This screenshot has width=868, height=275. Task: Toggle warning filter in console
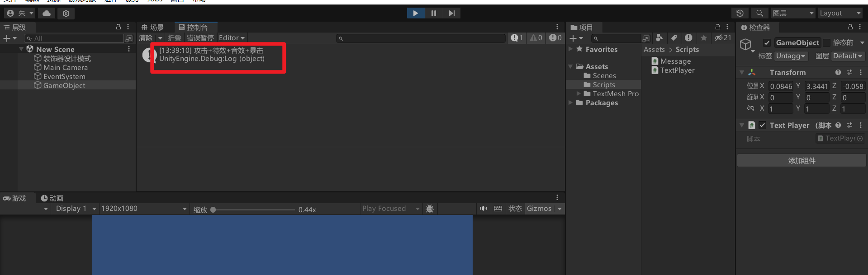pos(536,38)
